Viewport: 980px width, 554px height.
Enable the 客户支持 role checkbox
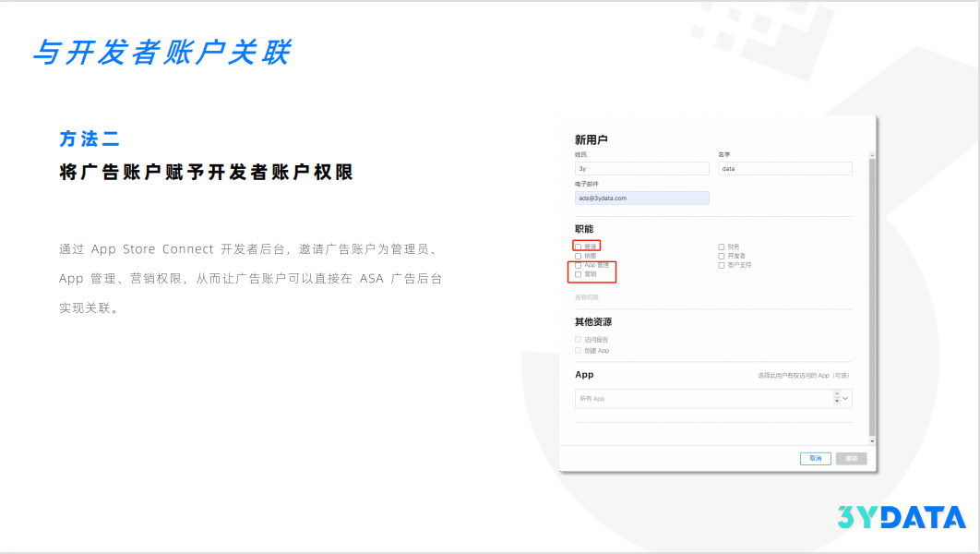(722, 265)
